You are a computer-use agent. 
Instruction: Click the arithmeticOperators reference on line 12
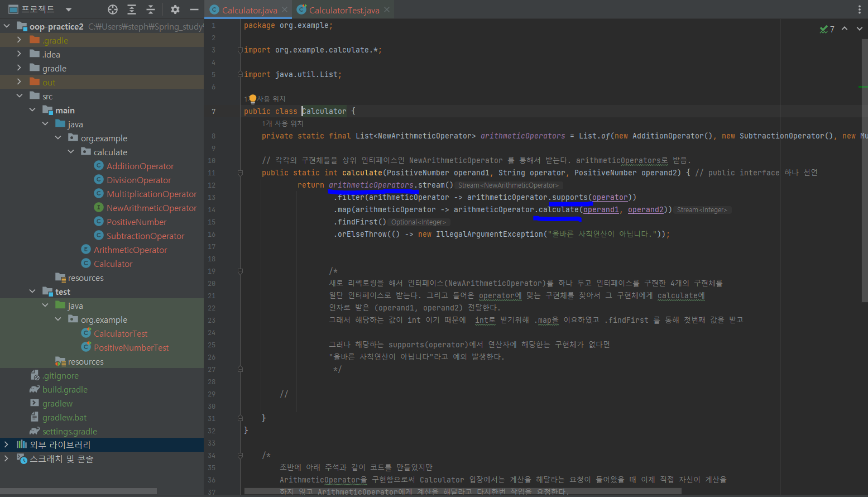(371, 185)
